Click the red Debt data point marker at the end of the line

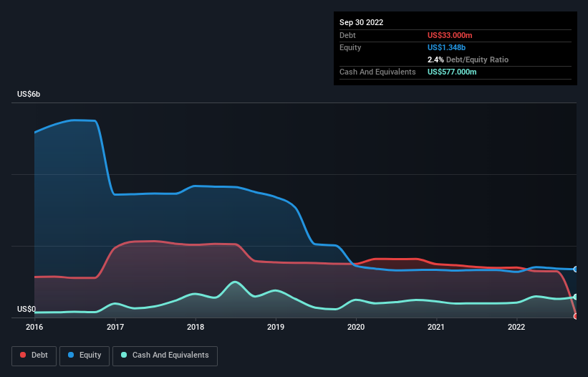pos(576,316)
